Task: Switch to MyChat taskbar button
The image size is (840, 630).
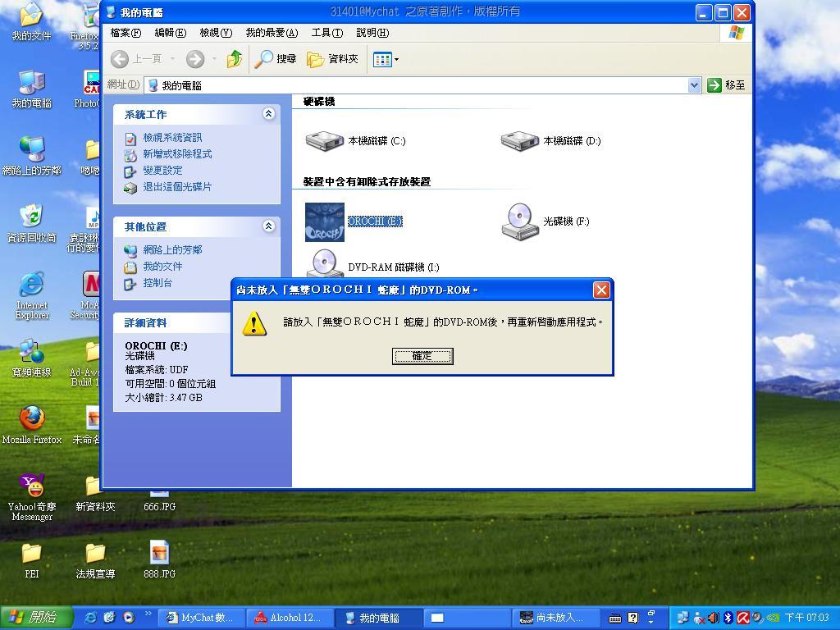Action: point(203,618)
